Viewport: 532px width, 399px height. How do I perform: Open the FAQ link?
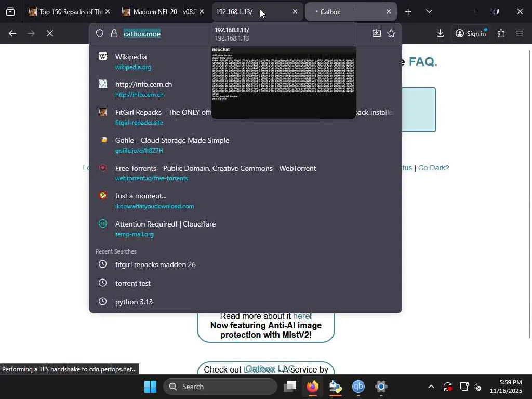coord(423,62)
